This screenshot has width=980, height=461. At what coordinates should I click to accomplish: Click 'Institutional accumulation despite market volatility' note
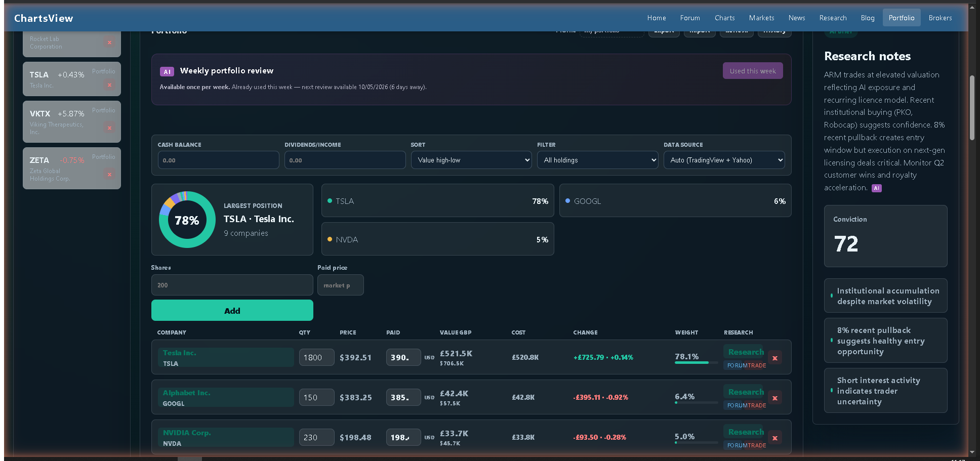886,296
